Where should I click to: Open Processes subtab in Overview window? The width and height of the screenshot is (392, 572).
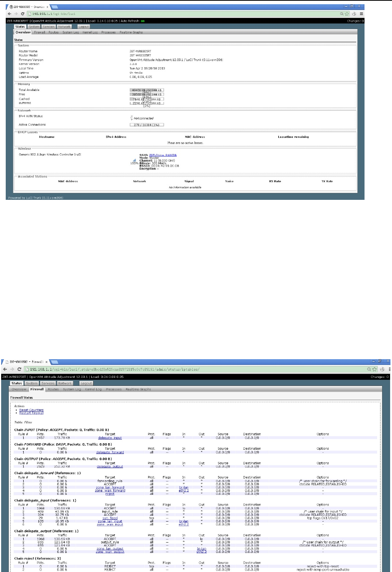[108, 32]
